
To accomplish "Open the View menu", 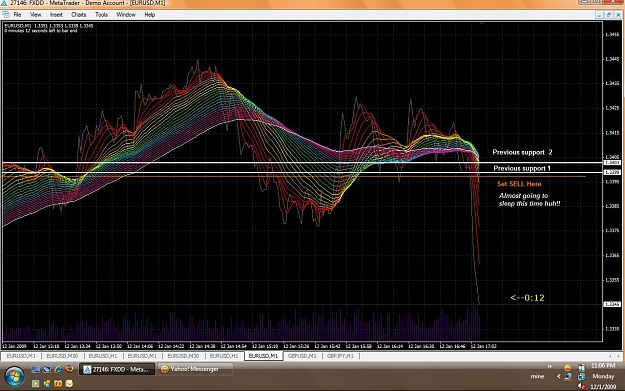I will [x=35, y=15].
